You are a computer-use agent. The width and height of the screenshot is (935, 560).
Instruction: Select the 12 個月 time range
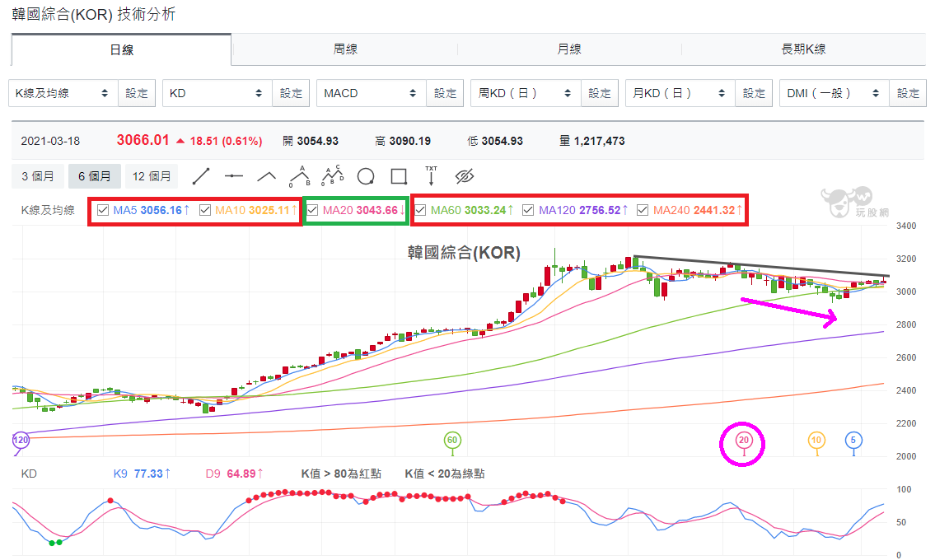point(152,176)
